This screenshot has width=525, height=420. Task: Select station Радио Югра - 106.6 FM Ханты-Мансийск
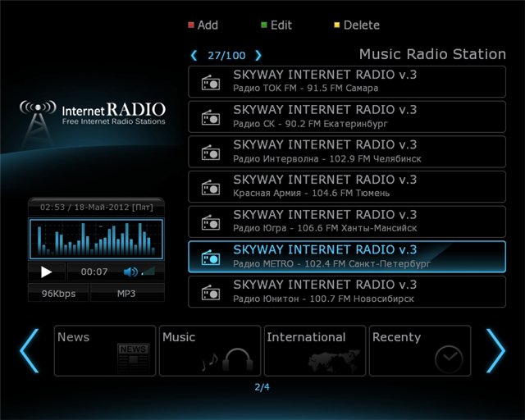click(x=347, y=221)
